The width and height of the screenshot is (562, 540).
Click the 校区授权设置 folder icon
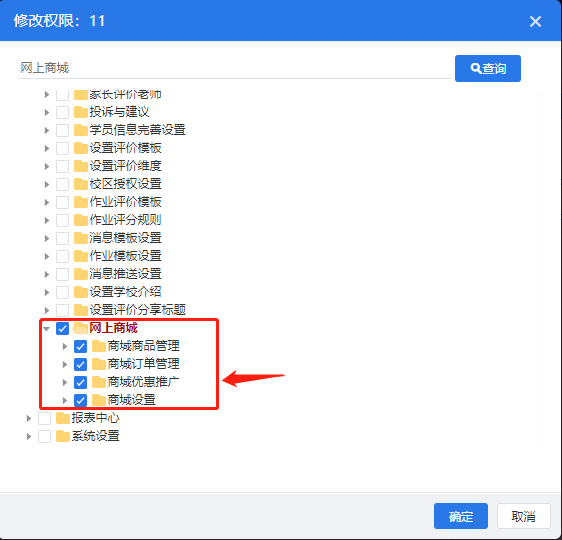[81, 184]
